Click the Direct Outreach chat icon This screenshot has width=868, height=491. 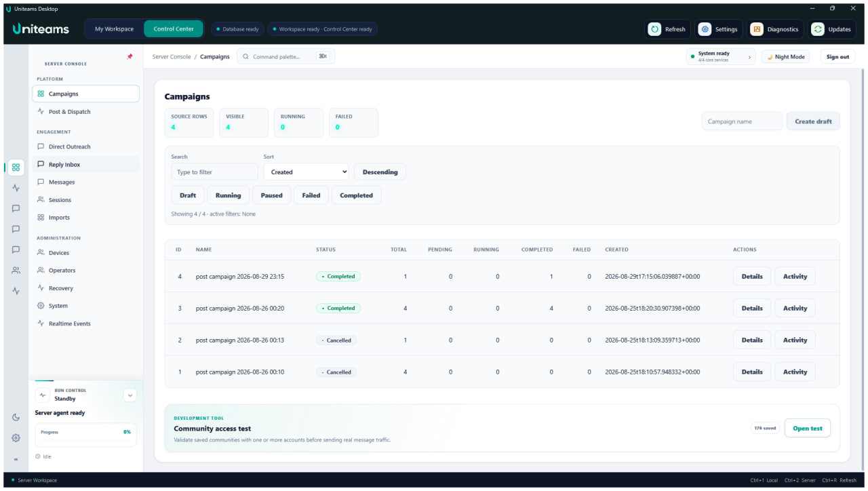coord(41,146)
